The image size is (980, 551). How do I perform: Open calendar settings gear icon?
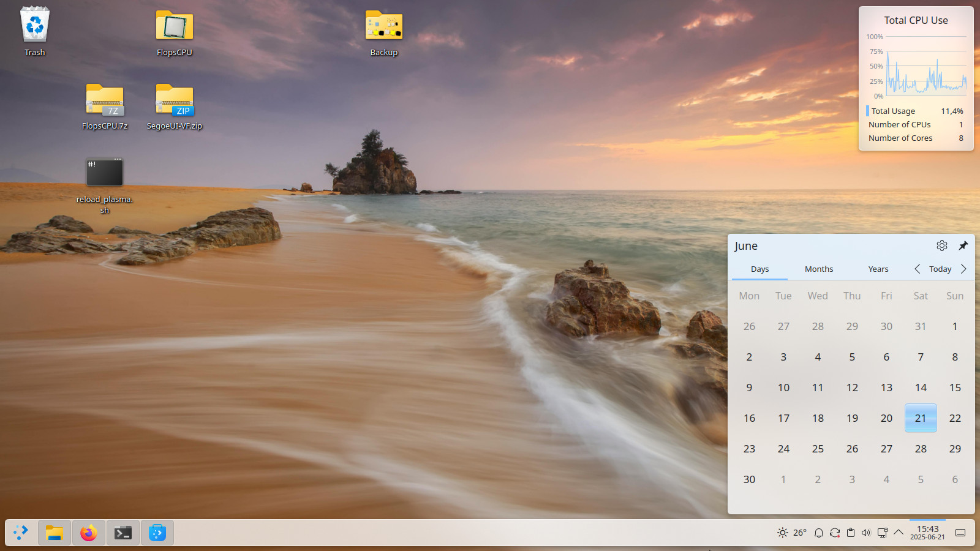coord(942,246)
